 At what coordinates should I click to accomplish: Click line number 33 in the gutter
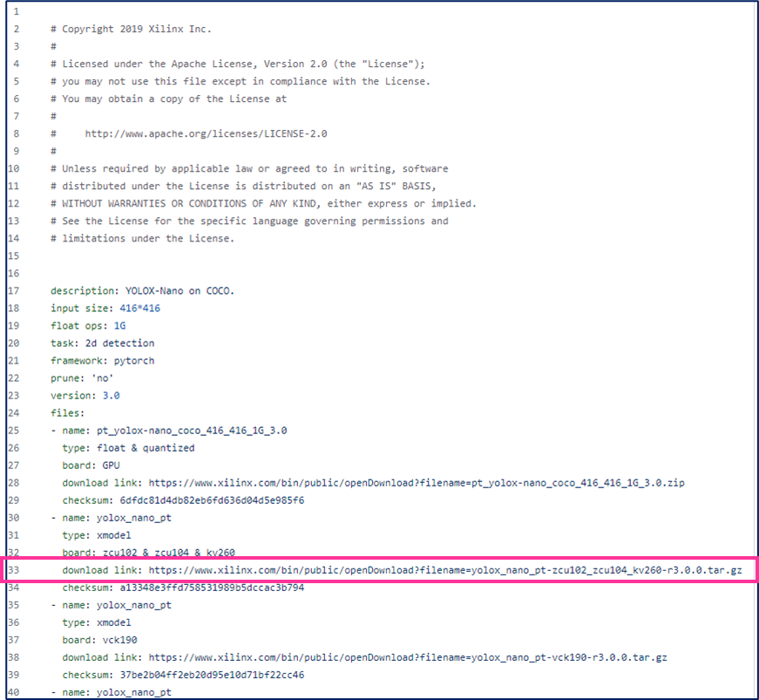tap(14, 570)
